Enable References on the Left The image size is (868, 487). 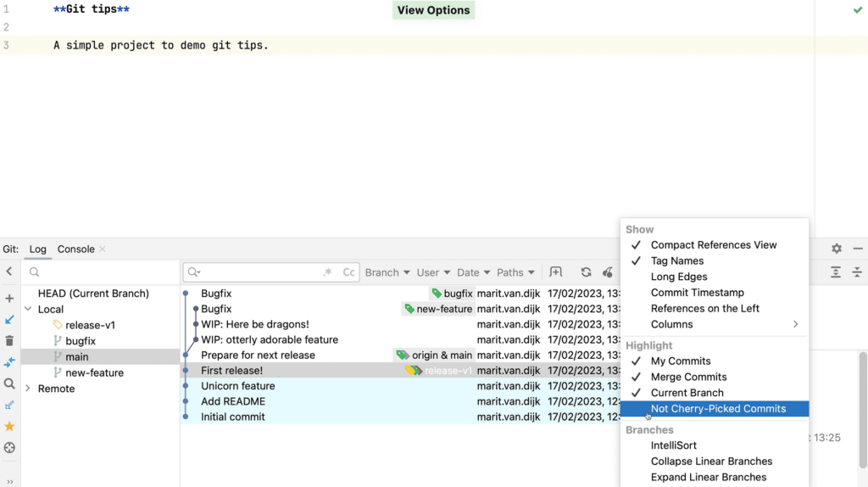pos(714,309)
